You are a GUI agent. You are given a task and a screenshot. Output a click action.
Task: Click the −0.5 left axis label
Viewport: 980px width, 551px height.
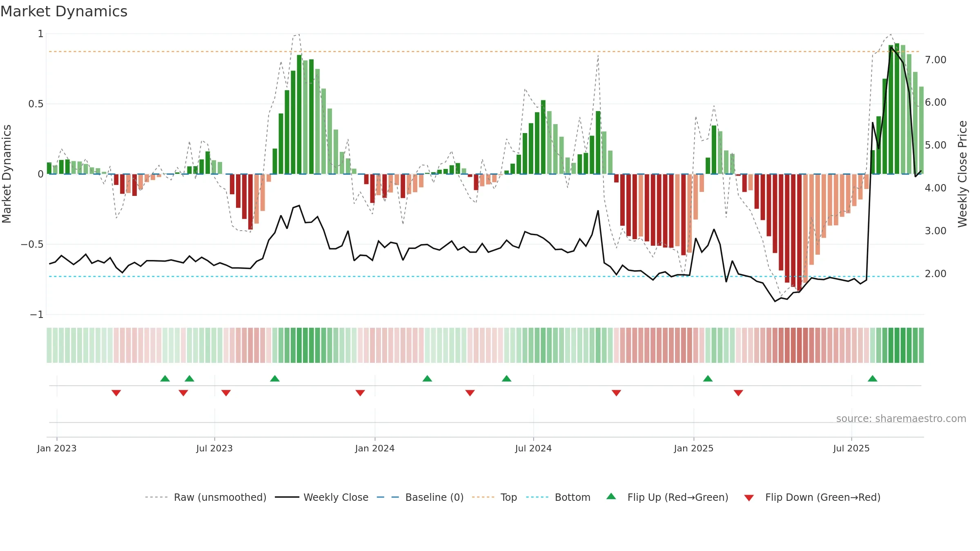coord(32,244)
